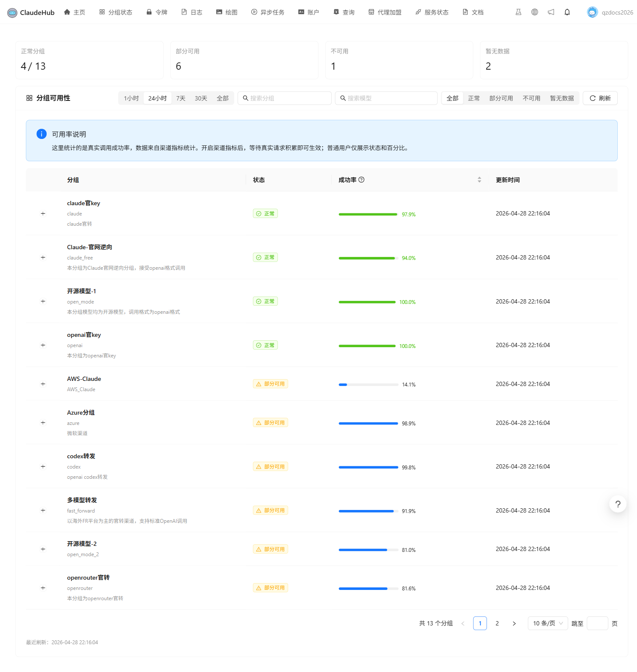Click the 开源模型-2 81.0% progress bar
Viewport: 637px width, 672px height.
pyautogui.click(x=368, y=550)
